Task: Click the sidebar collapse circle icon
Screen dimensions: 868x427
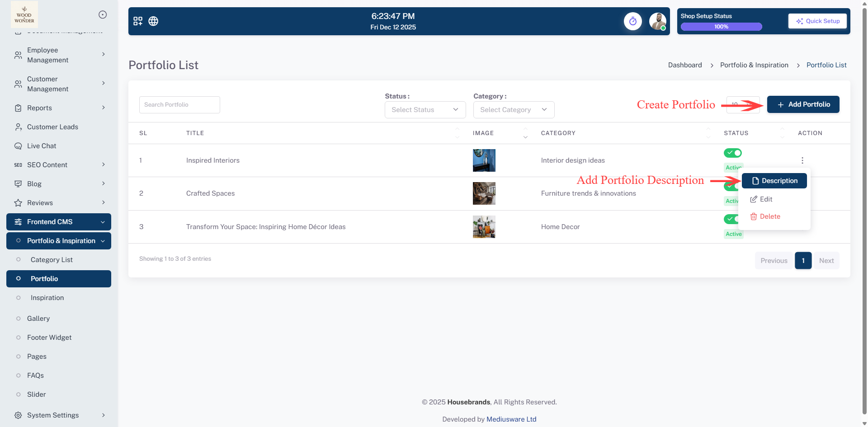Action: 103,14
